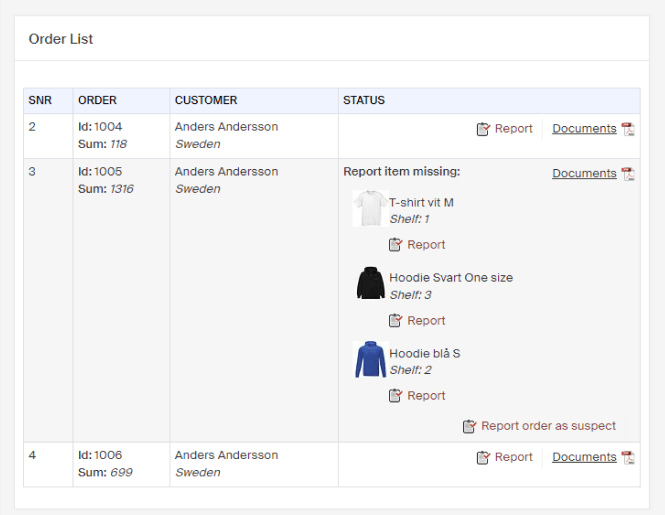Screen dimensions: 665x515
Task: Click report icon under Hoodie Svart One size
Action: click(x=395, y=321)
